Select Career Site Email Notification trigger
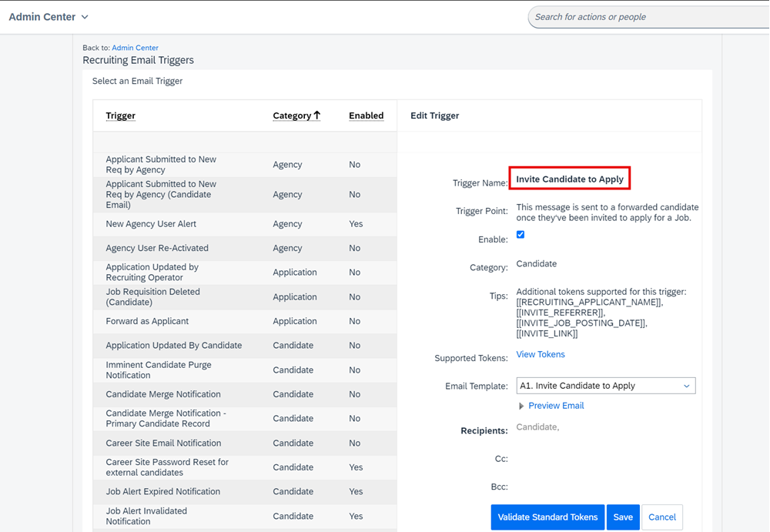Viewport: 770px width, 532px height. pyautogui.click(x=163, y=443)
